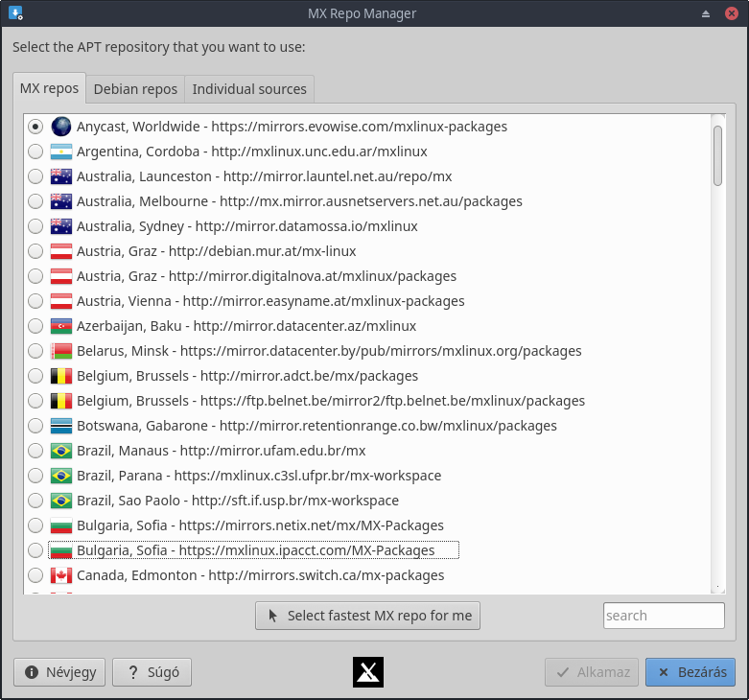
Task: Click Azerbaijan, Baku mirror.datacenter.az text
Action: (246, 326)
